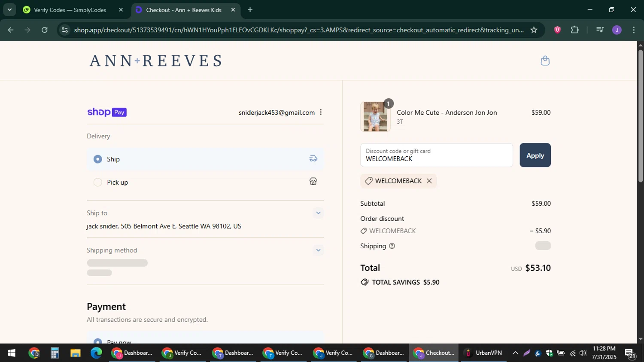Open the media control icon
The image size is (644, 362).
point(600,30)
